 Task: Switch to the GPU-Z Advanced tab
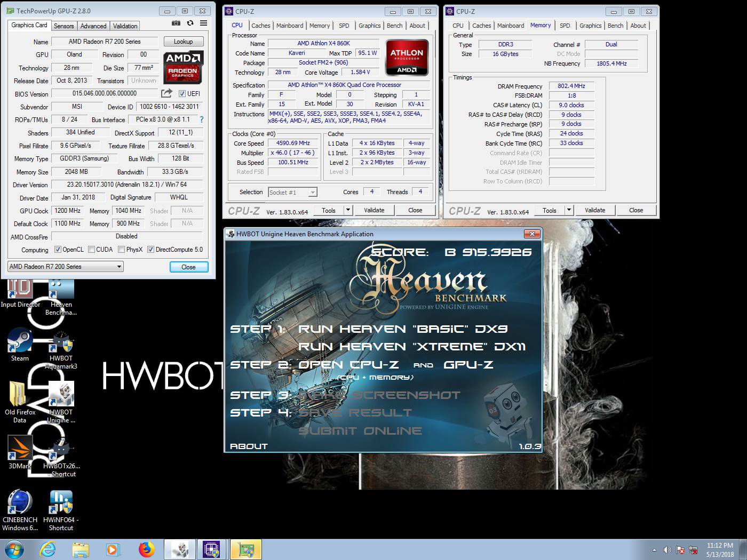coord(93,26)
